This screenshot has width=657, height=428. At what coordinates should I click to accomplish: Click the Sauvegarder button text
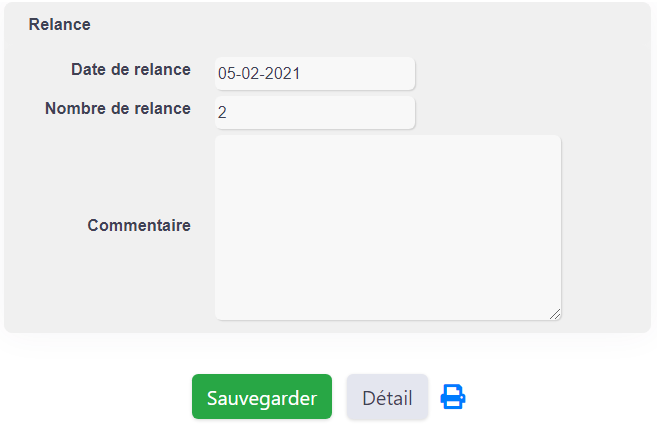pyautogui.click(x=262, y=398)
